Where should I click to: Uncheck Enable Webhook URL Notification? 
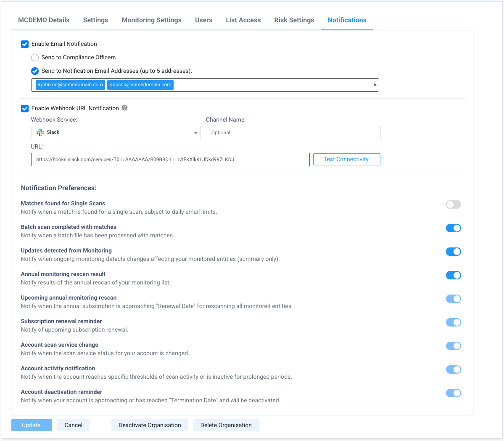(25, 109)
